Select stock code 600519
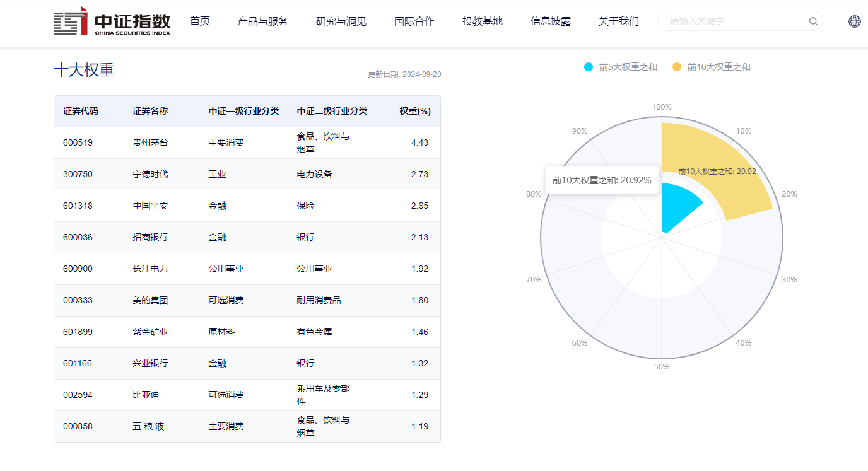Screen dimensions: 868x471 coord(78,142)
